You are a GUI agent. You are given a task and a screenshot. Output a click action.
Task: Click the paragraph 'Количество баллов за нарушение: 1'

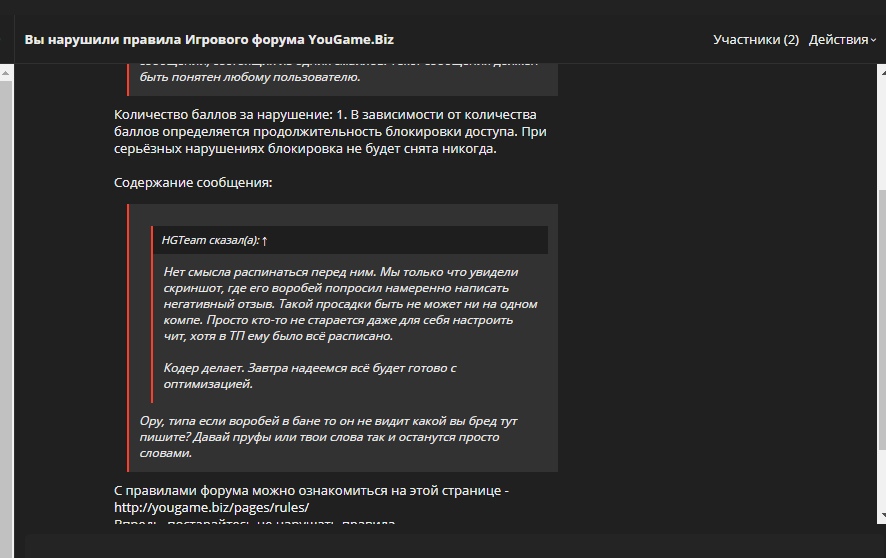tap(330, 132)
